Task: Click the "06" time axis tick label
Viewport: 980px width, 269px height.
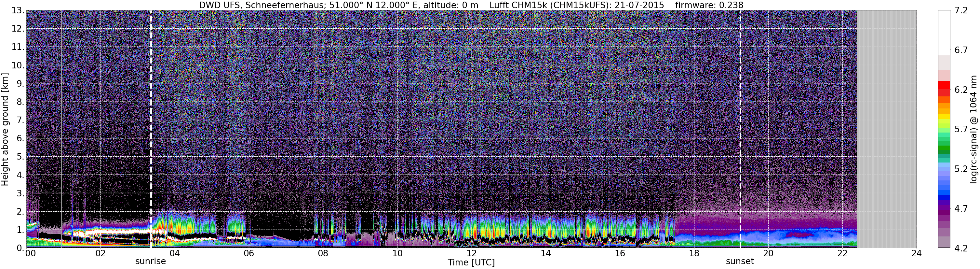Action: [x=249, y=253]
